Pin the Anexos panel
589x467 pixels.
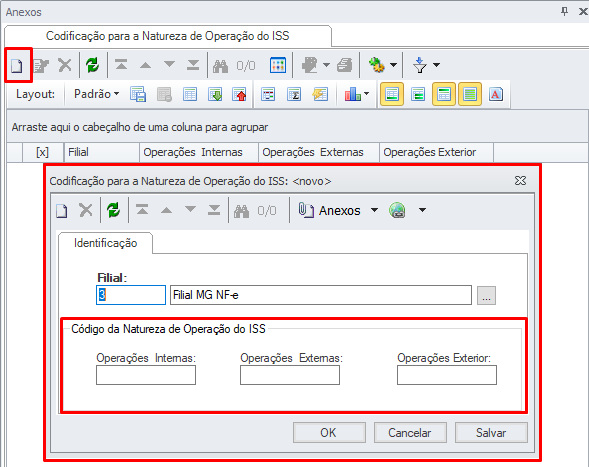click(x=564, y=12)
